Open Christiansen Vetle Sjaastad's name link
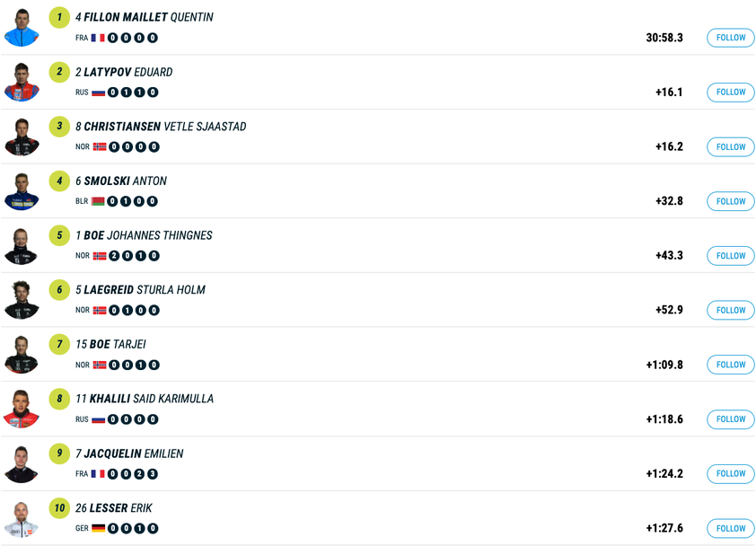The height and width of the screenshot is (546, 756). 161,127
